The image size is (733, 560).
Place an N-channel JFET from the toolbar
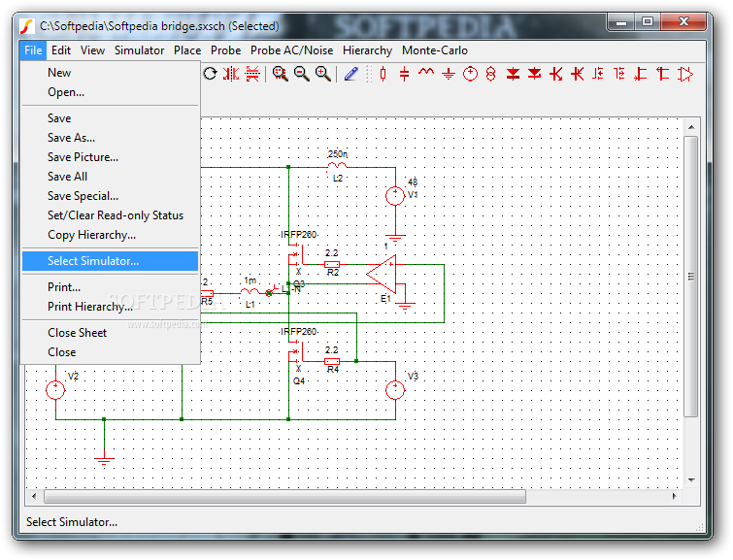click(641, 74)
